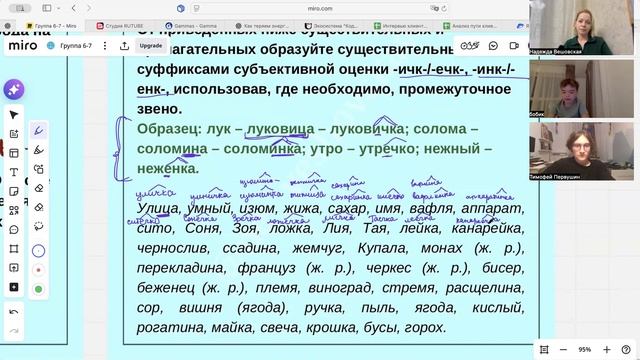Viewport: 640px width, 360px height.
Task: Export or share the board via upload icon
Action: click(x=124, y=46)
